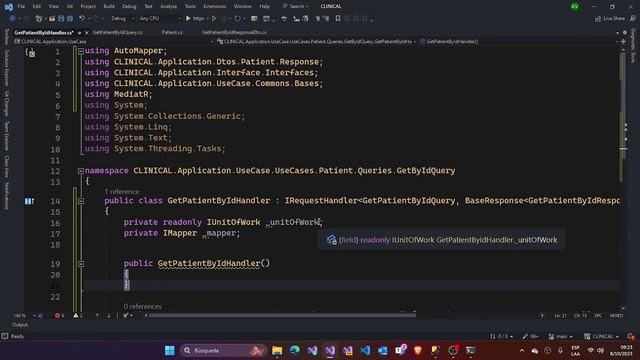Image resolution: width=640 pixels, height=360 pixels.
Task: Click the Search box in title bar
Action: 295,6
